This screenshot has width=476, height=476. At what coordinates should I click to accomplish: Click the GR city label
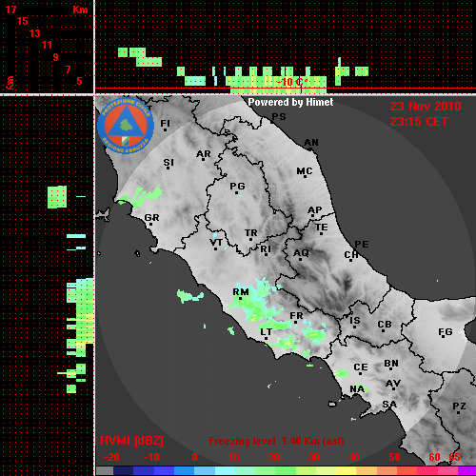pos(151,218)
